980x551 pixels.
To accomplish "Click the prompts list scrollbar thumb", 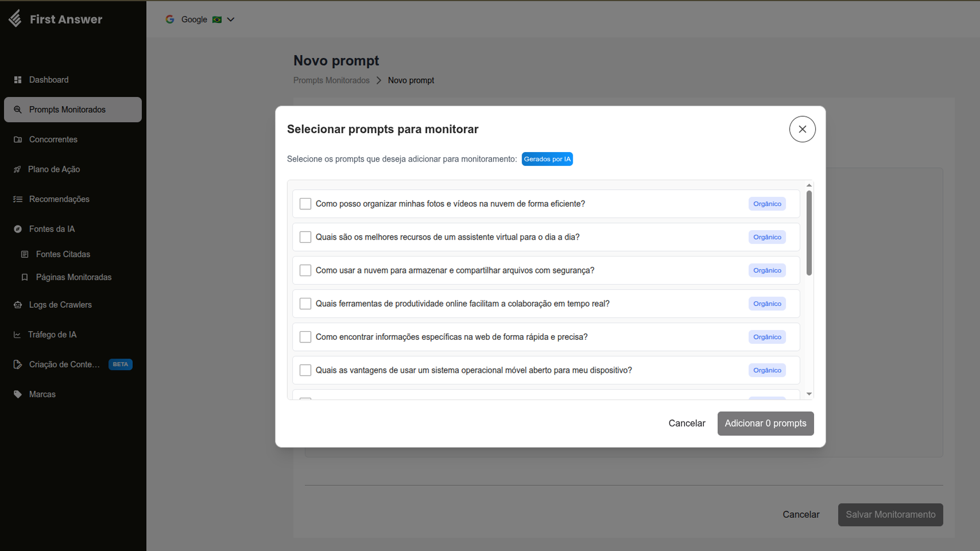I will click(x=809, y=233).
